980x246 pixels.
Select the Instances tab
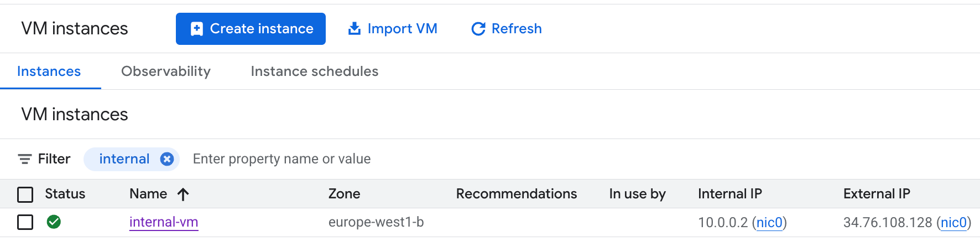[x=49, y=71]
